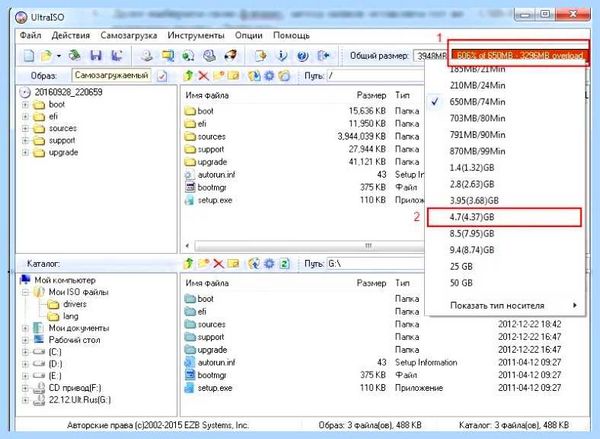Click the green refresh icon in Каталог toolbar
This screenshot has width=600, height=439.
[x=284, y=263]
